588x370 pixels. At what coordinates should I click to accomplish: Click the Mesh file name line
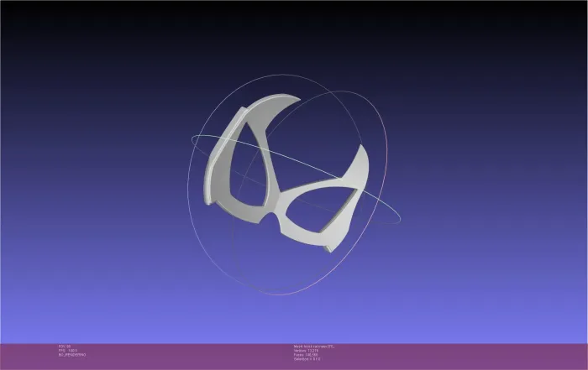(314, 347)
